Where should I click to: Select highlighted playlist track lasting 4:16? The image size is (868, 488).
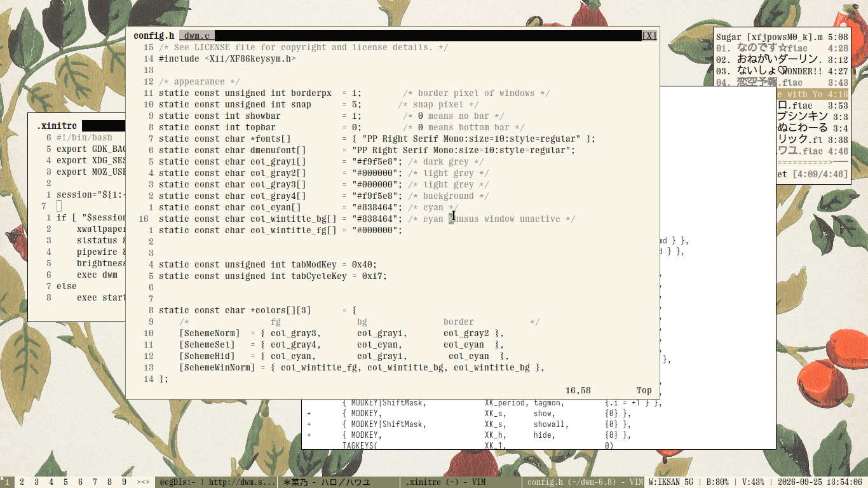pyautogui.click(x=813, y=94)
